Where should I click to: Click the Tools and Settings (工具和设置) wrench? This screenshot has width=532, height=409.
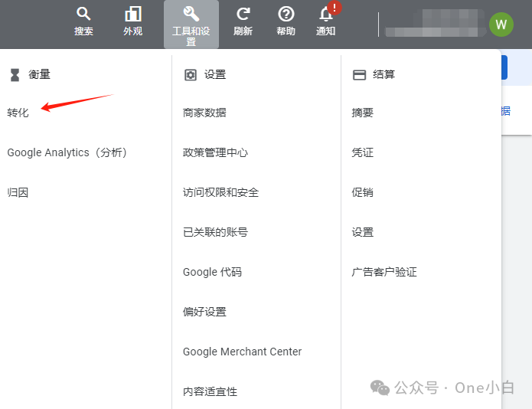pyautogui.click(x=191, y=14)
